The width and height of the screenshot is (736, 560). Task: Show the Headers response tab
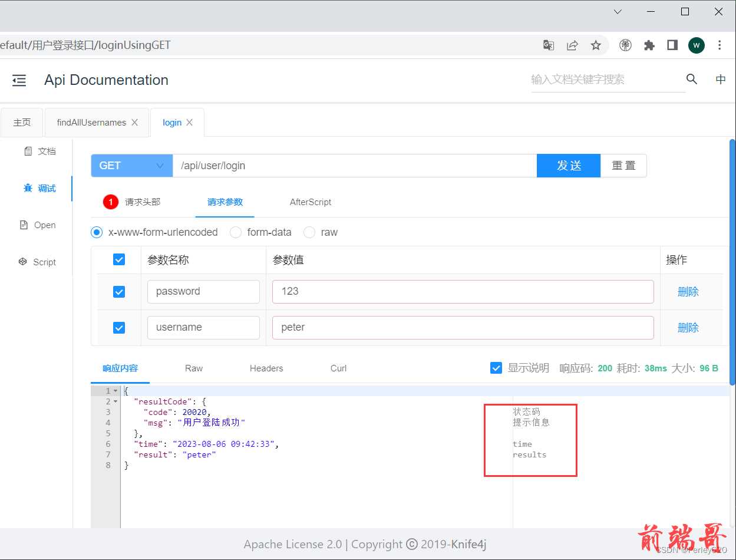[x=266, y=368]
